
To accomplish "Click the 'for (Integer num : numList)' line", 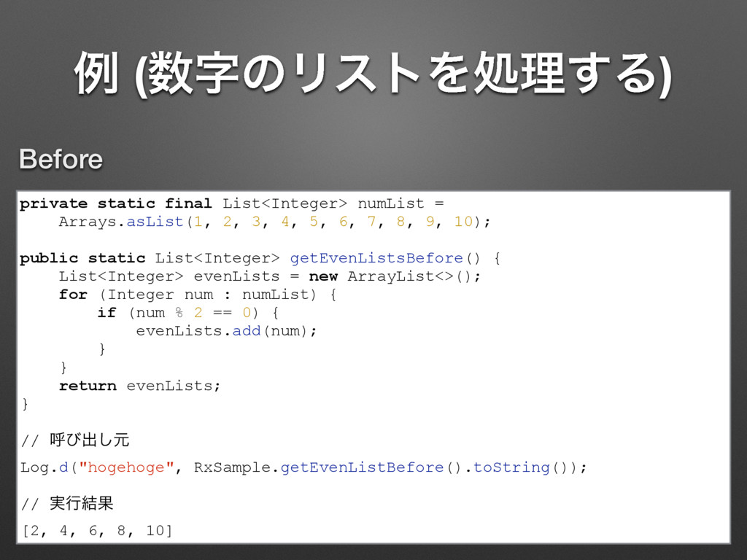I will point(198,295).
